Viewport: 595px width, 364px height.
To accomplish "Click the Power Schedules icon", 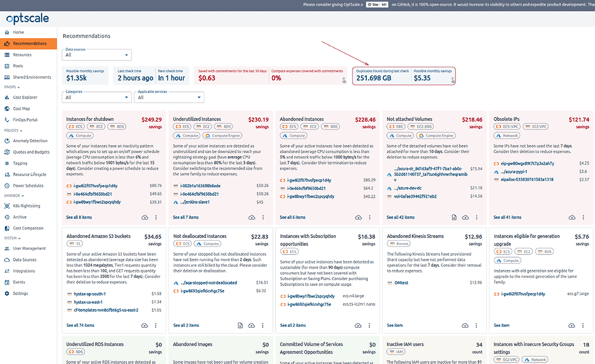I will (7, 185).
